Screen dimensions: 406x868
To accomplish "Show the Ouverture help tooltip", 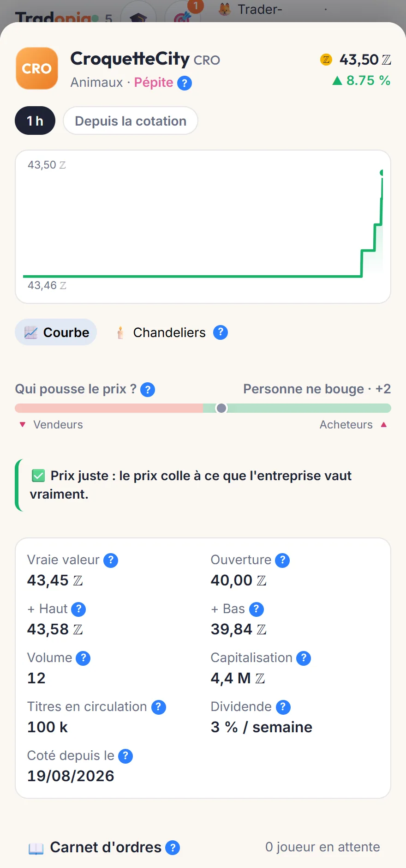I will (x=282, y=561).
